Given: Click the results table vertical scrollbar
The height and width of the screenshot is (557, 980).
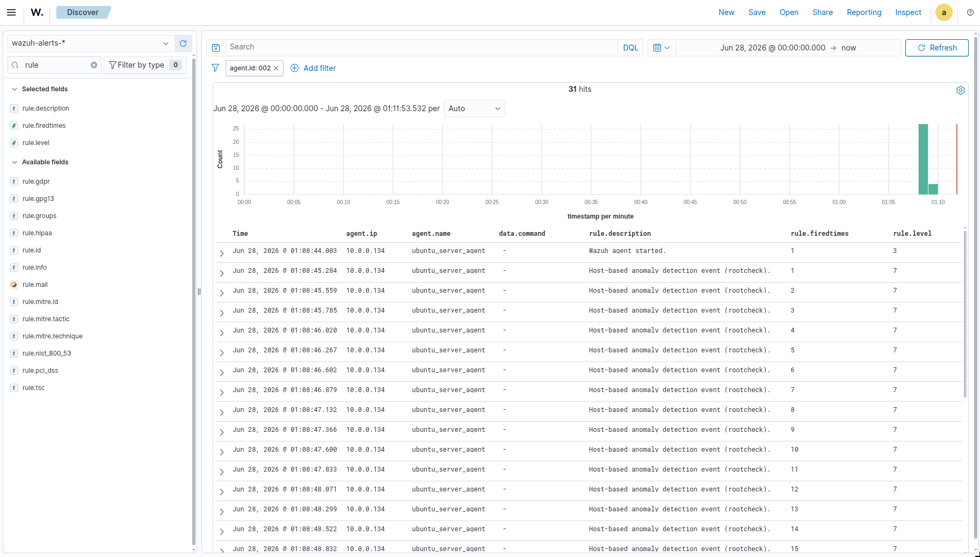Looking at the screenshot, I should 965,314.
